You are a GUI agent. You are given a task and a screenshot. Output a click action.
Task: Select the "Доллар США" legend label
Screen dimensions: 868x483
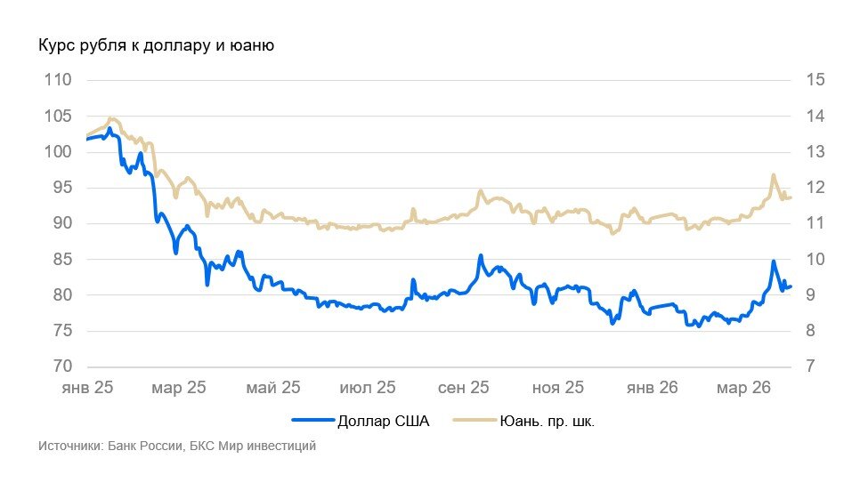(x=384, y=421)
